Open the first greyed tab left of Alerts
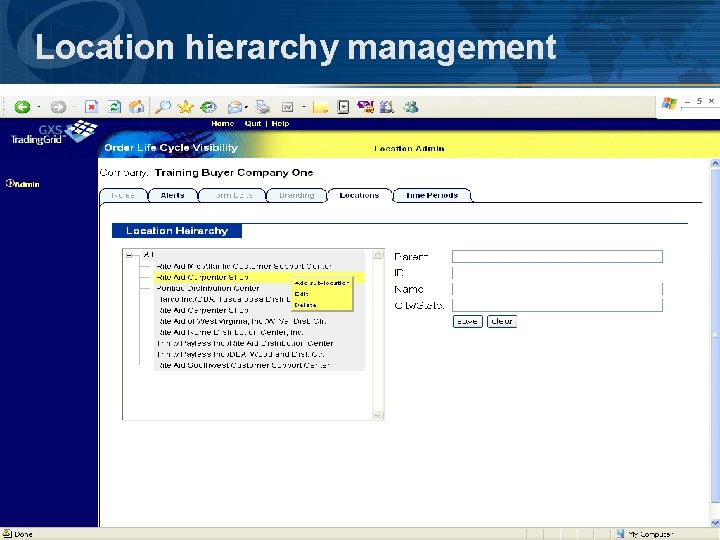This screenshot has width=720, height=540. (x=123, y=195)
